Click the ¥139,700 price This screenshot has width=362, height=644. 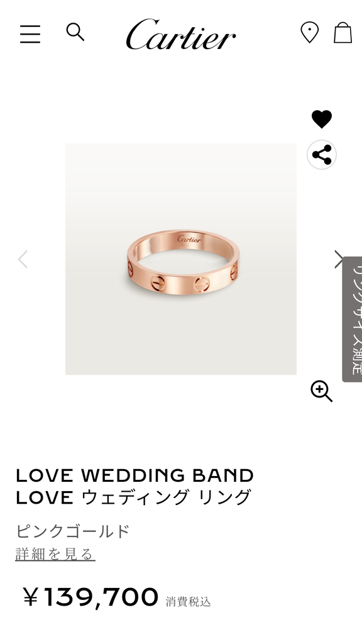tap(90, 597)
